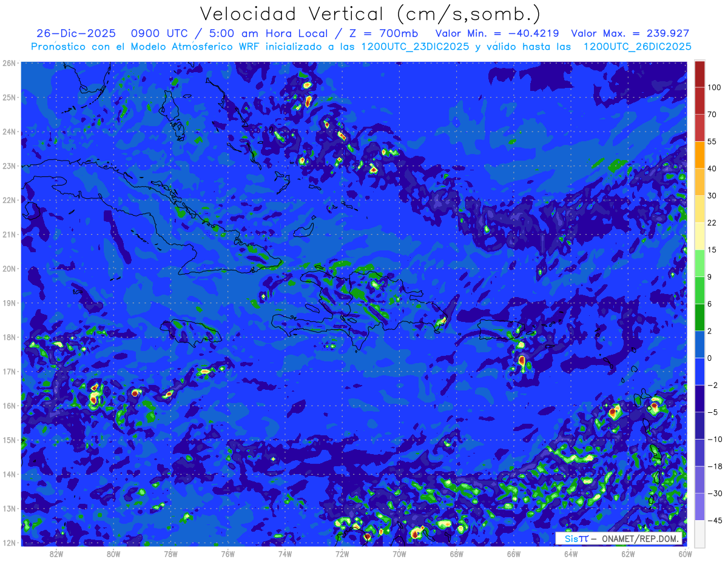This screenshot has width=728, height=562.
Task: Click the '9' color scale value
Action: [710, 276]
